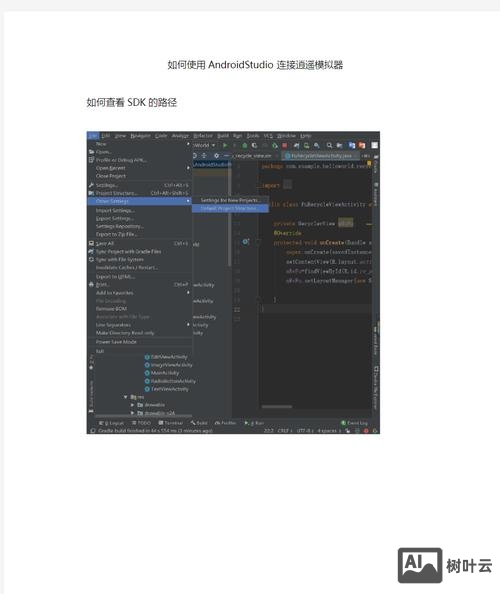Screen dimensions: 500x594
Task: Open the Navigate menu
Action: coord(140,136)
